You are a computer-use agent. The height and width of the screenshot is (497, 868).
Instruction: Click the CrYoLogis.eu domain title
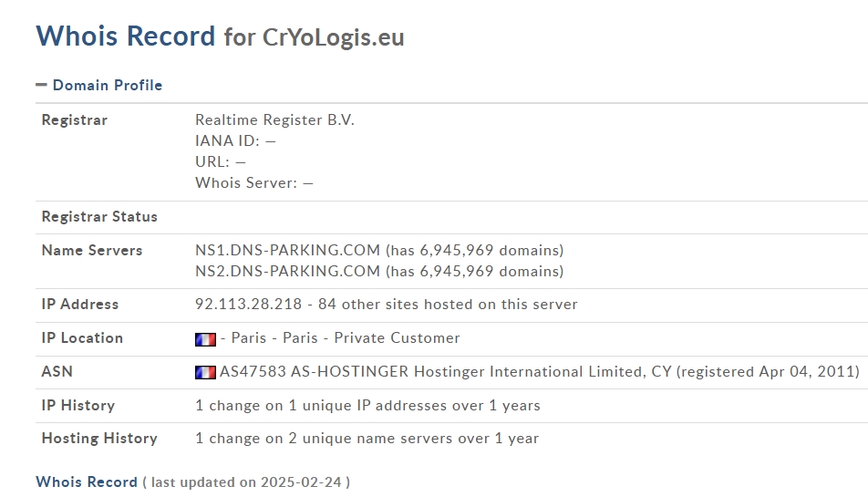[334, 37]
